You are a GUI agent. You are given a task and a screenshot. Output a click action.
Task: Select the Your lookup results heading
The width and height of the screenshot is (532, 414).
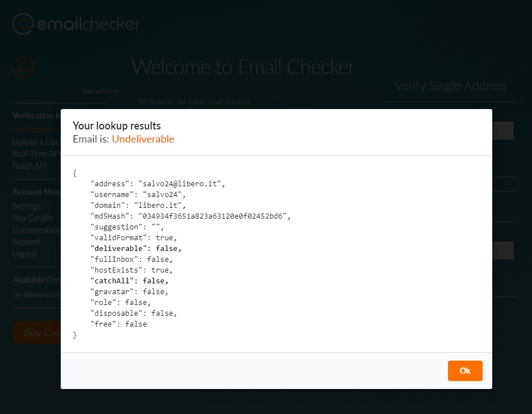(x=117, y=126)
